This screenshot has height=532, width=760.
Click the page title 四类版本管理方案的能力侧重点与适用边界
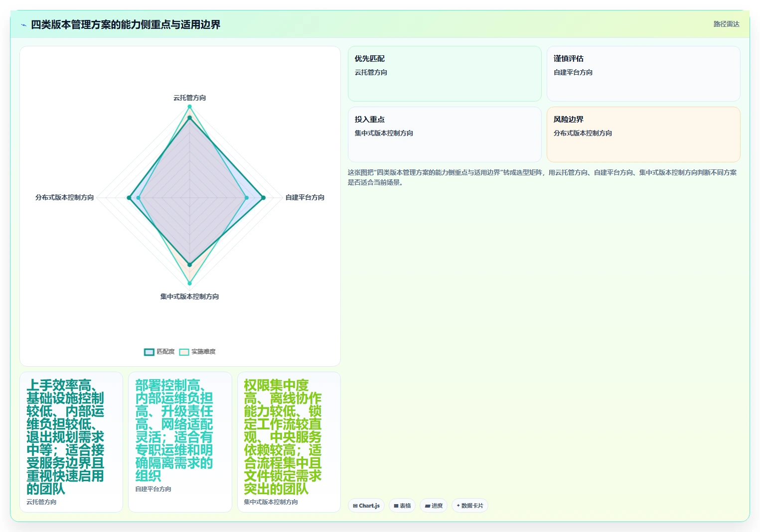(126, 24)
